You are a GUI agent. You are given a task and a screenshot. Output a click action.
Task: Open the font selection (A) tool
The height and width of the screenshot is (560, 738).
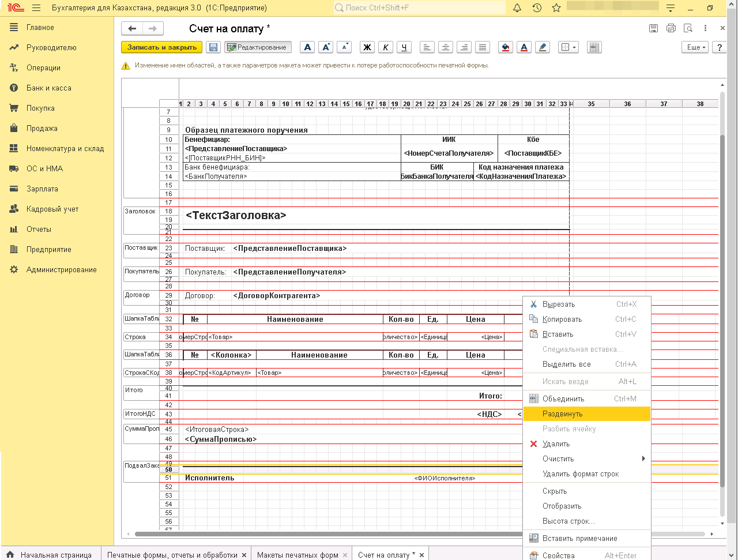308,47
